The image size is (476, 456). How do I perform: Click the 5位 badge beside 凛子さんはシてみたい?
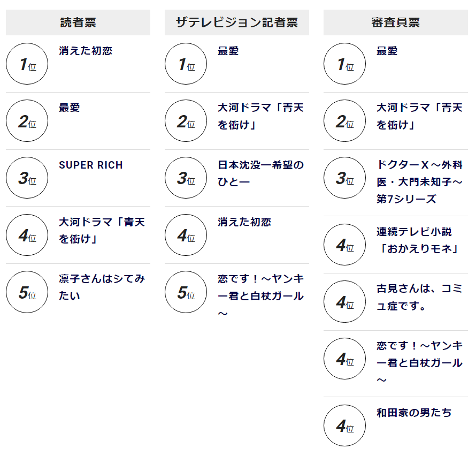27,292
